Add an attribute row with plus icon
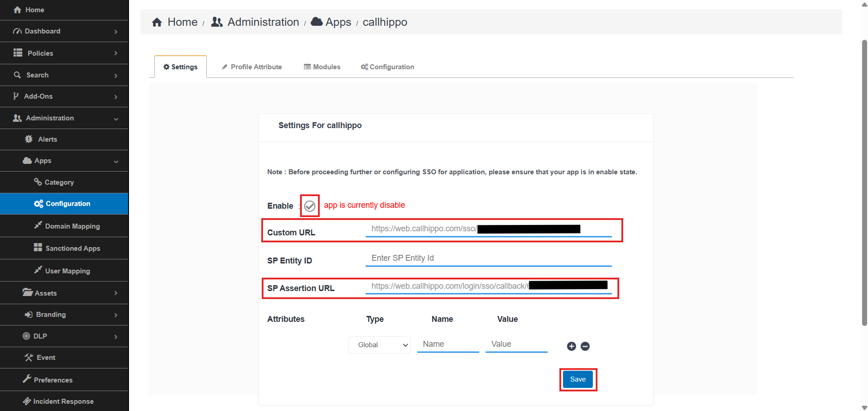868x411 pixels. (572, 346)
